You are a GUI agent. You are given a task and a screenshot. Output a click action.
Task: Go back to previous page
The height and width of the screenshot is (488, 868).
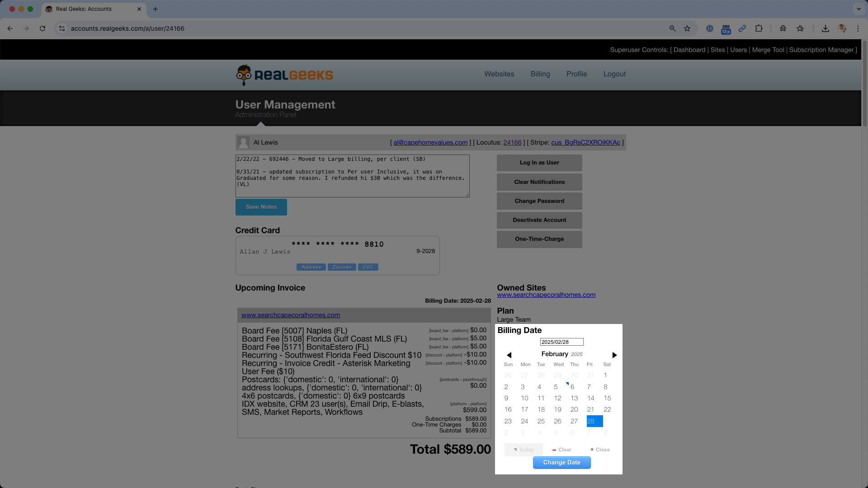pos(10,28)
